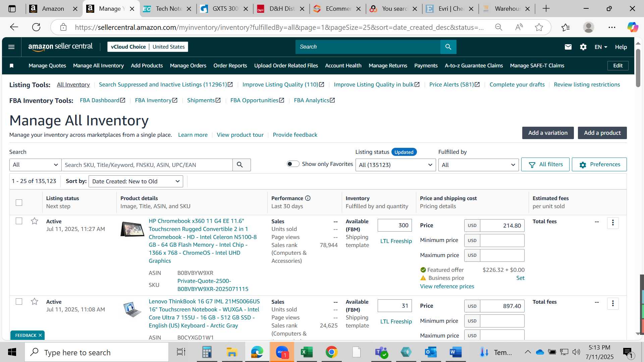Click the Performance info icon
The height and width of the screenshot is (362, 644).
tap(308, 198)
